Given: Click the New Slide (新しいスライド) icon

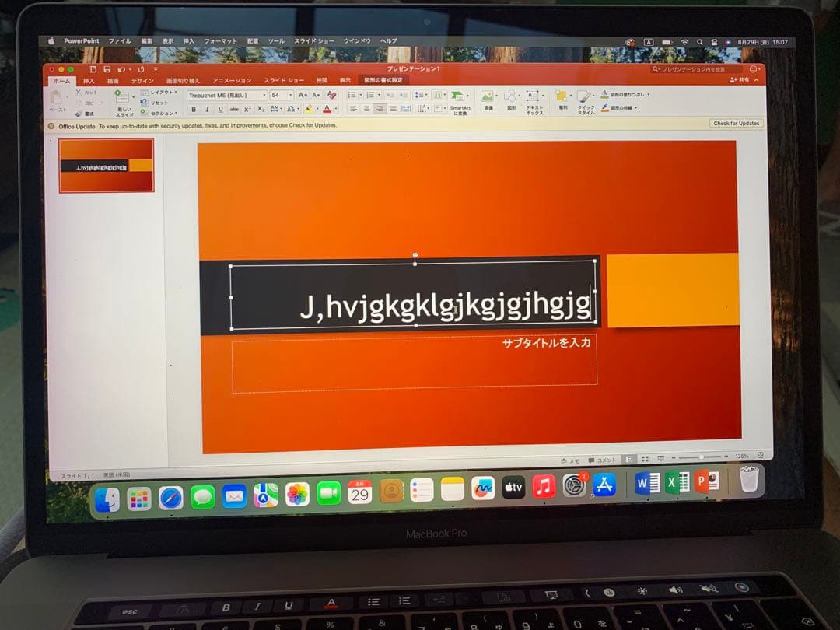Looking at the screenshot, I should pos(124,97).
